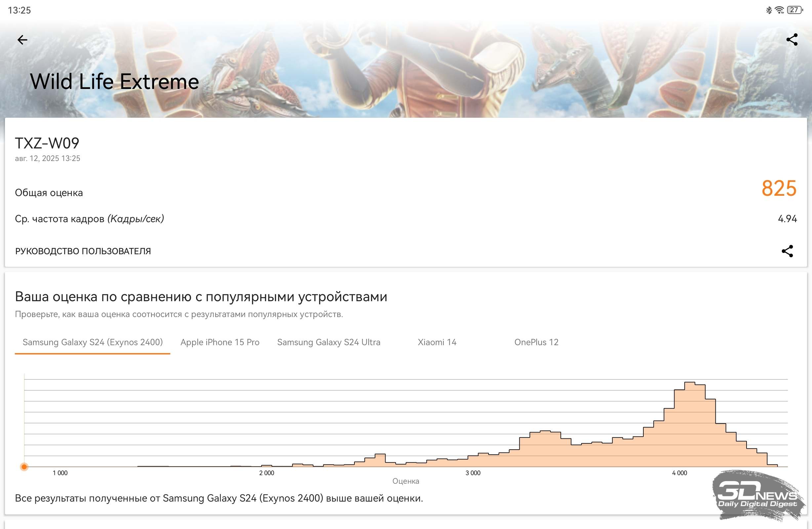This screenshot has width=812, height=529.
Task: Tap the battery indicator showing 27
Action: [794, 10]
